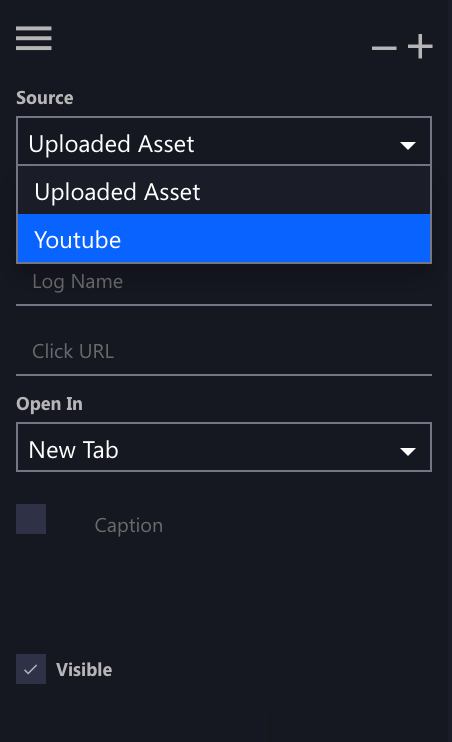Click the plus icon at top

click(x=420, y=46)
